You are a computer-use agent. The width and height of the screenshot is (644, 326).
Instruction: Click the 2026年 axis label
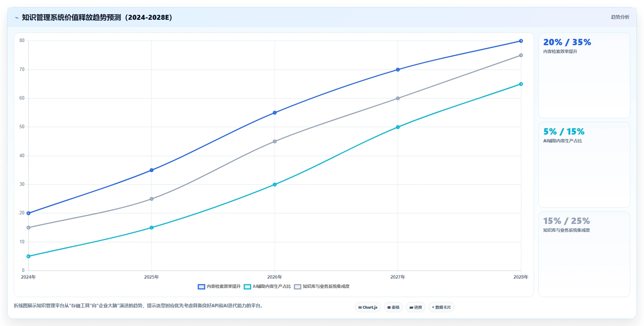(x=275, y=277)
